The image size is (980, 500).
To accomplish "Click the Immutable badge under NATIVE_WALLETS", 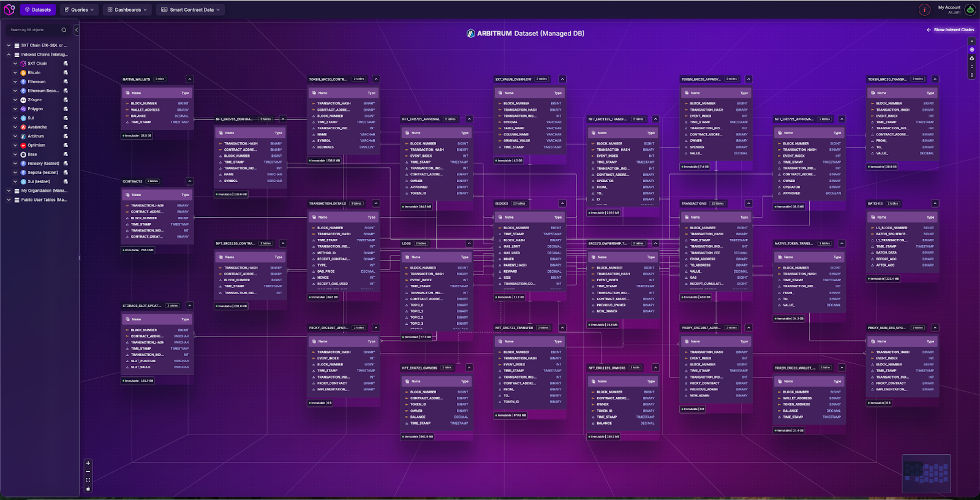I will point(137,135).
